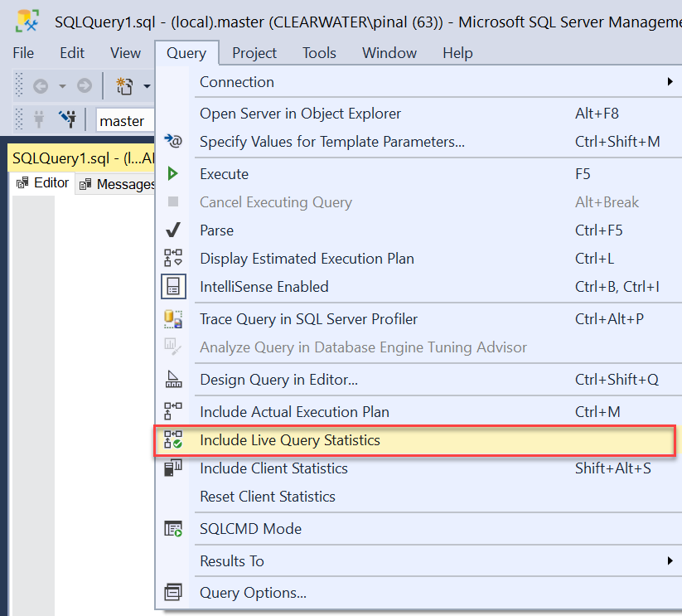This screenshot has width=682, height=616.
Task: Open dropdown arrow next to New Project icon
Action: coord(147,86)
